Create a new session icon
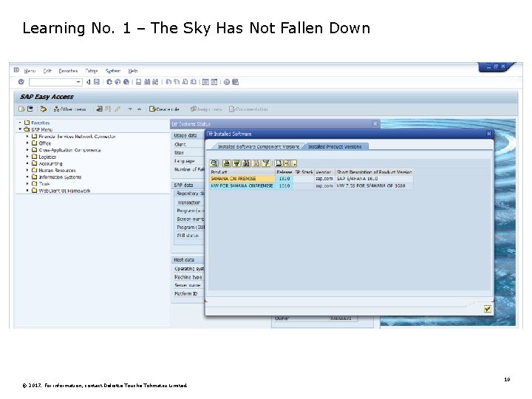This screenshot has height=399, width=532. point(205,82)
